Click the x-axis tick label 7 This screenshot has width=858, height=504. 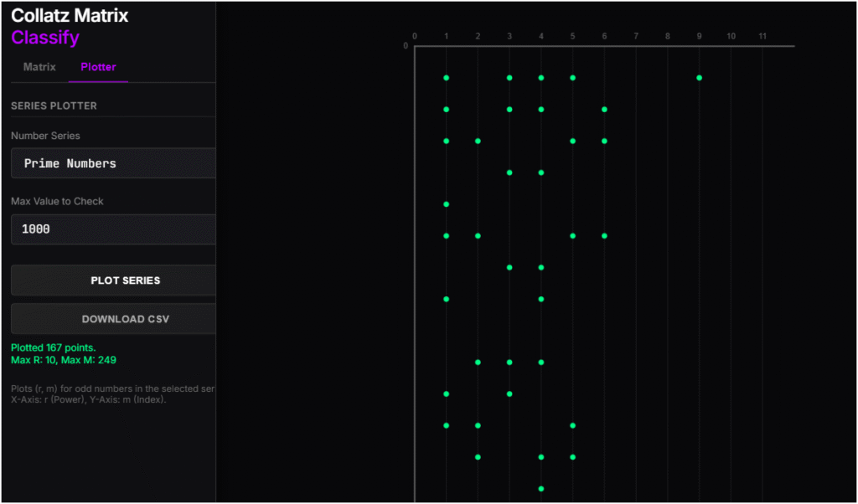point(636,37)
